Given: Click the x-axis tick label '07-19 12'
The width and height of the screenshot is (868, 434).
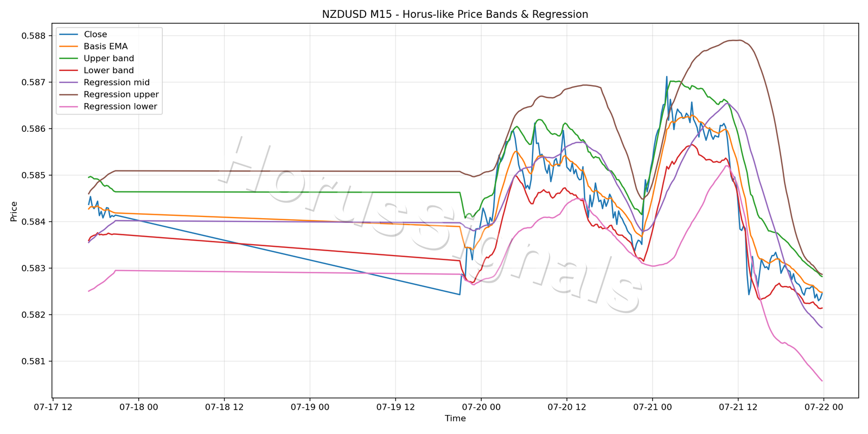Looking at the screenshot, I should click(x=395, y=407).
